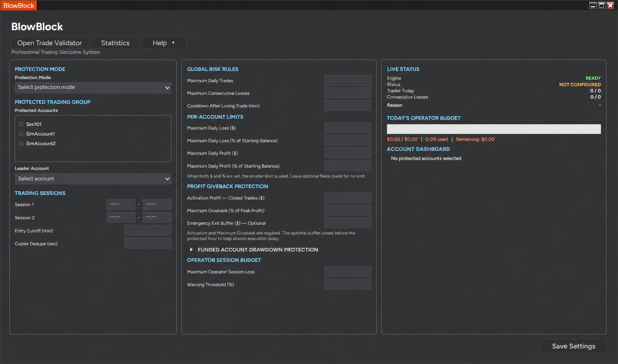This screenshot has height=364, width=618.
Task: Click Session 2 end time field
Action: tap(157, 217)
